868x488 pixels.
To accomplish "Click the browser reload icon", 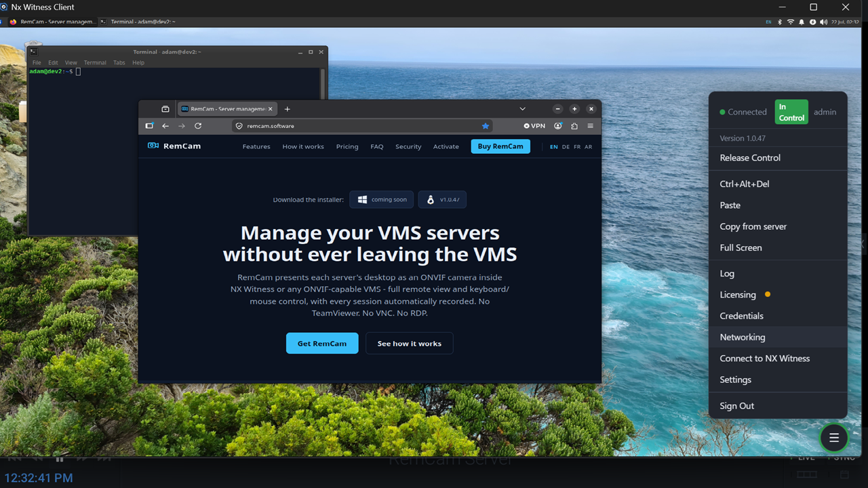I will pos(198,126).
